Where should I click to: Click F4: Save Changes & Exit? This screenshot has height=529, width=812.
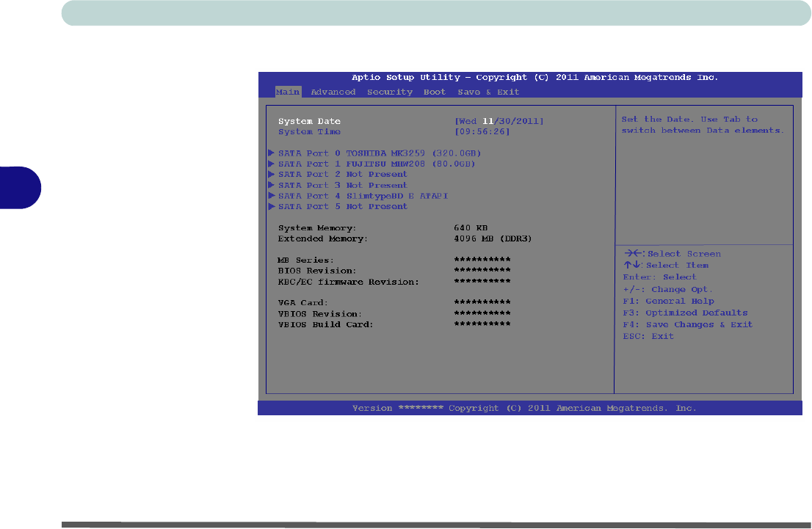[x=687, y=324]
